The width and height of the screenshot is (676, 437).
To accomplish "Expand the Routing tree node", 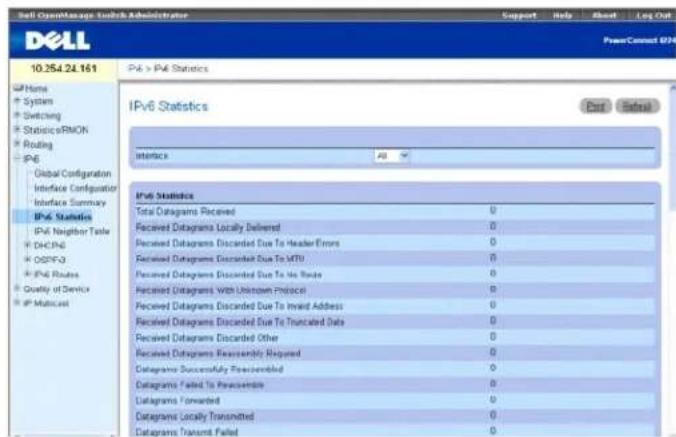I will coord(17,144).
